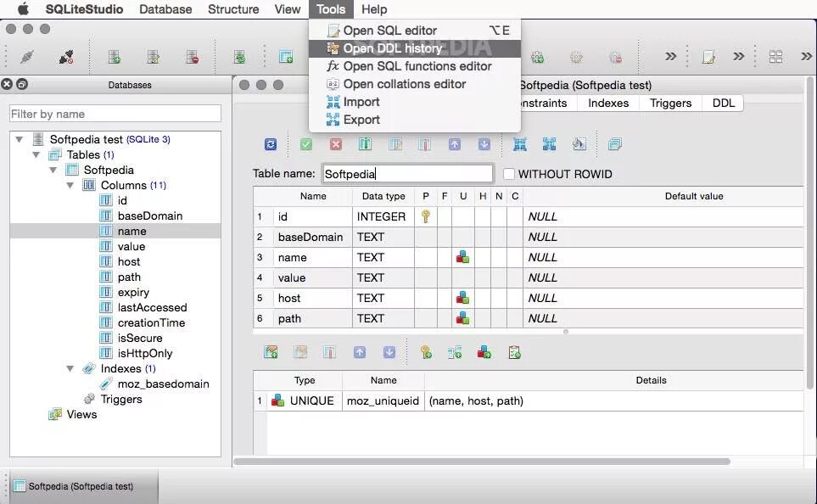
Task: Click the Filter by name field
Action: [x=115, y=114]
